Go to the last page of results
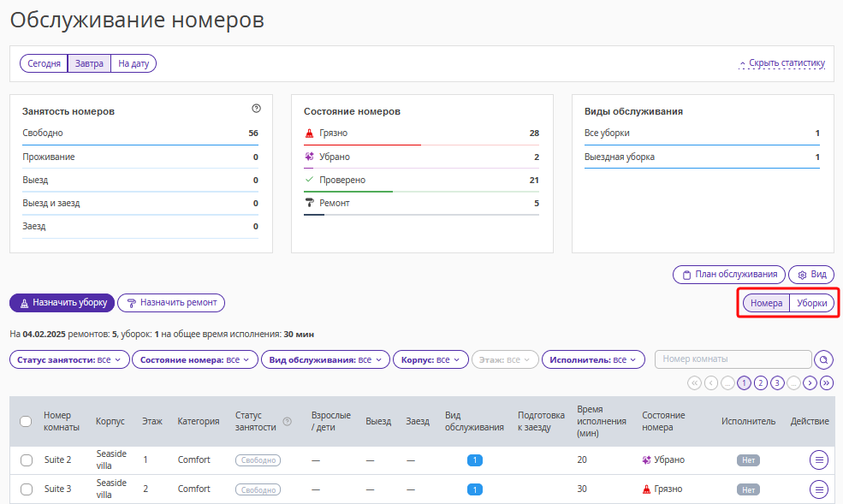 click(x=826, y=383)
